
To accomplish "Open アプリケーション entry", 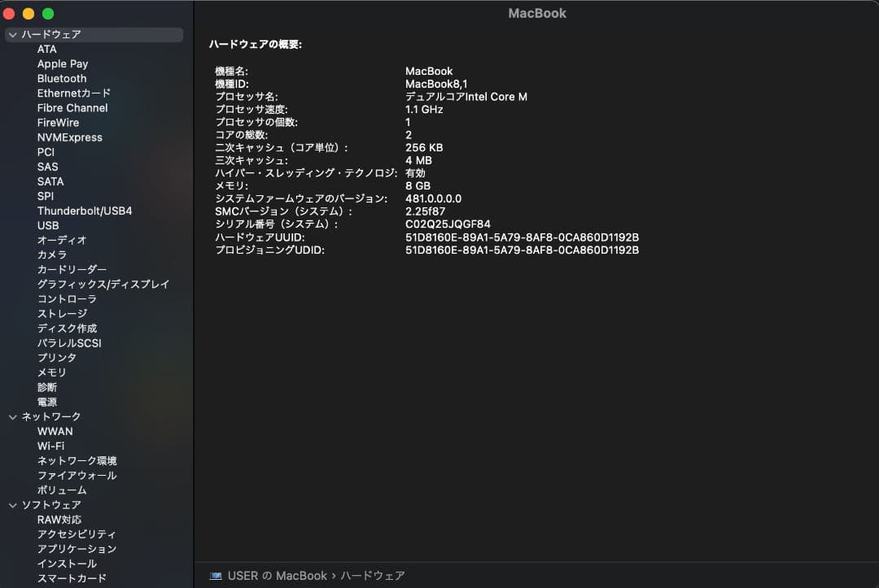I will (x=77, y=549).
